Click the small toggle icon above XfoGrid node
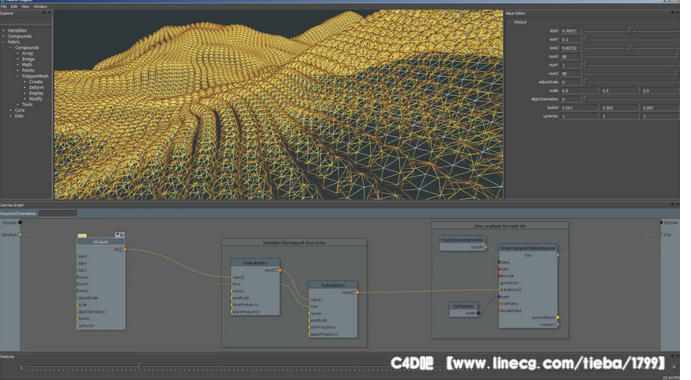 pos(119,235)
